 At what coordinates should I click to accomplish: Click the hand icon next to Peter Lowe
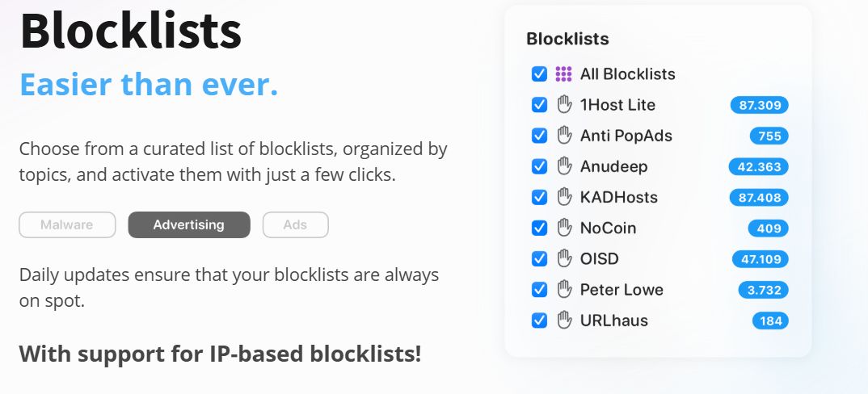(563, 289)
